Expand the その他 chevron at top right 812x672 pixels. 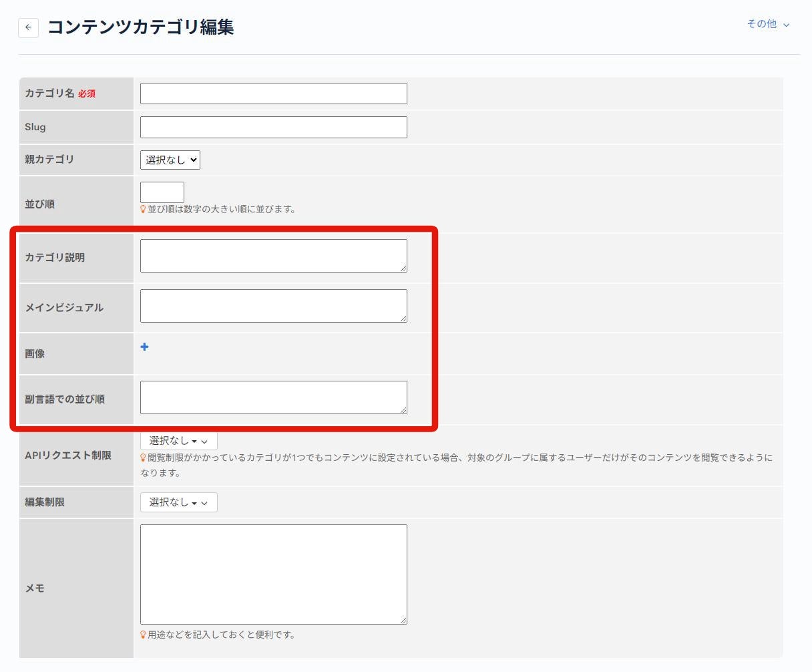785,25
